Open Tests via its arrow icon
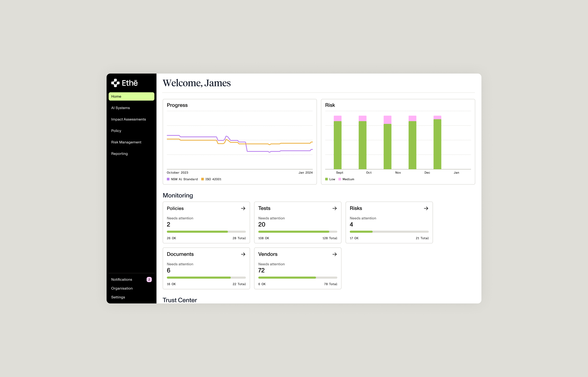Screen dimensions: 588x377 tap(334, 208)
